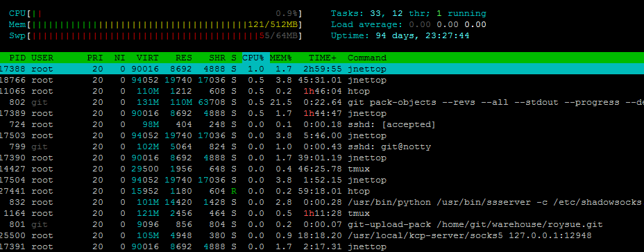Click the 15952 VIRT value
Image resolution: width=644 pixels, height=252 pixels.
(x=144, y=191)
